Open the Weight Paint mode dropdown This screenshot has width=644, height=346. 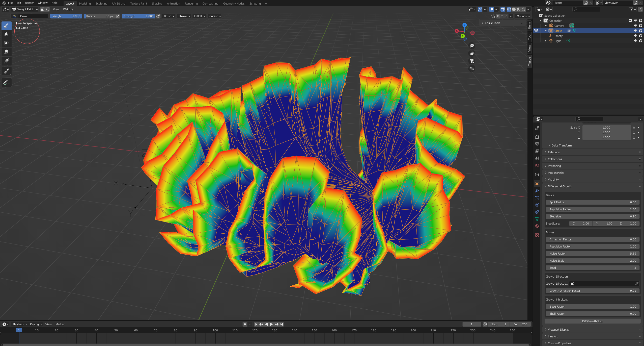pyautogui.click(x=25, y=9)
